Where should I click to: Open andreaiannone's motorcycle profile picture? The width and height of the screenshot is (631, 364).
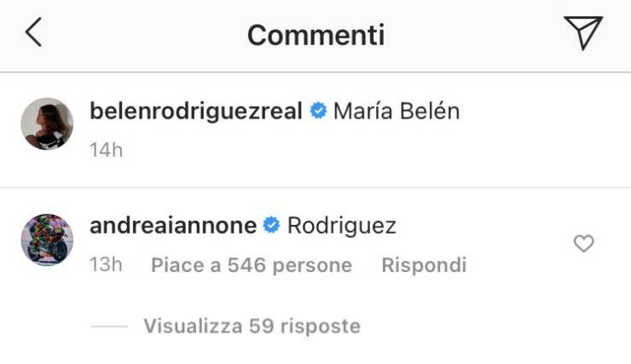tap(47, 240)
